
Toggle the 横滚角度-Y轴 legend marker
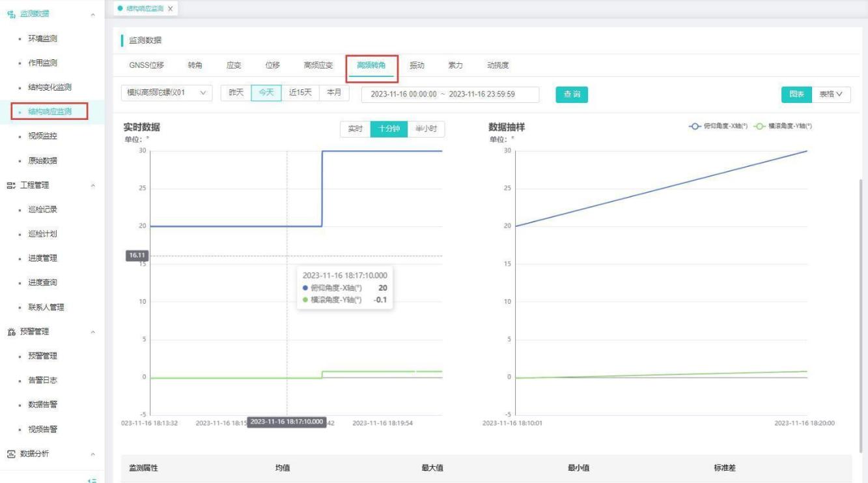pos(759,126)
